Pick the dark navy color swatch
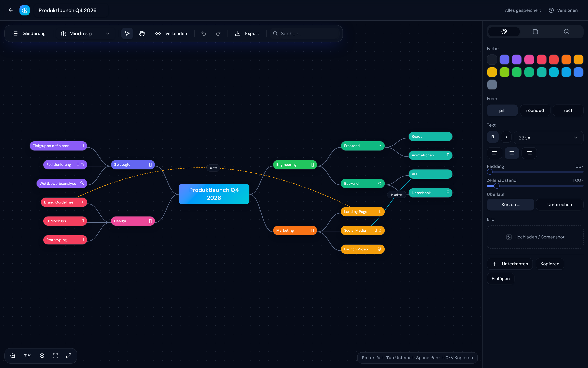The width and height of the screenshot is (588, 368). click(492, 60)
